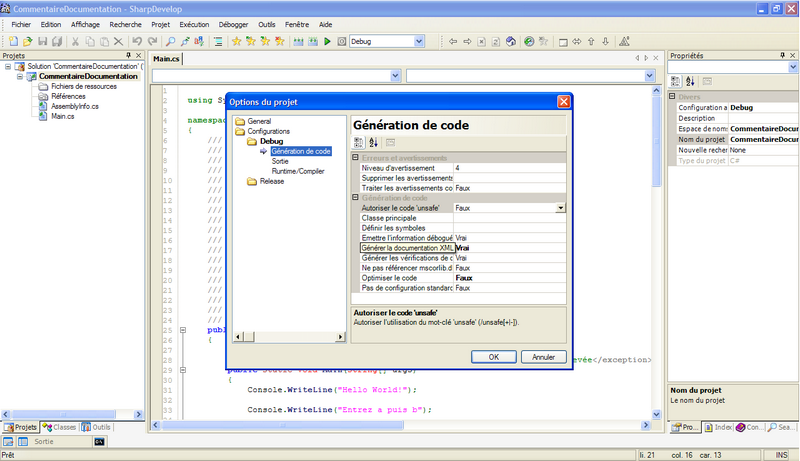Click the New File toolbar icon
The image size is (800, 461).
coord(14,41)
